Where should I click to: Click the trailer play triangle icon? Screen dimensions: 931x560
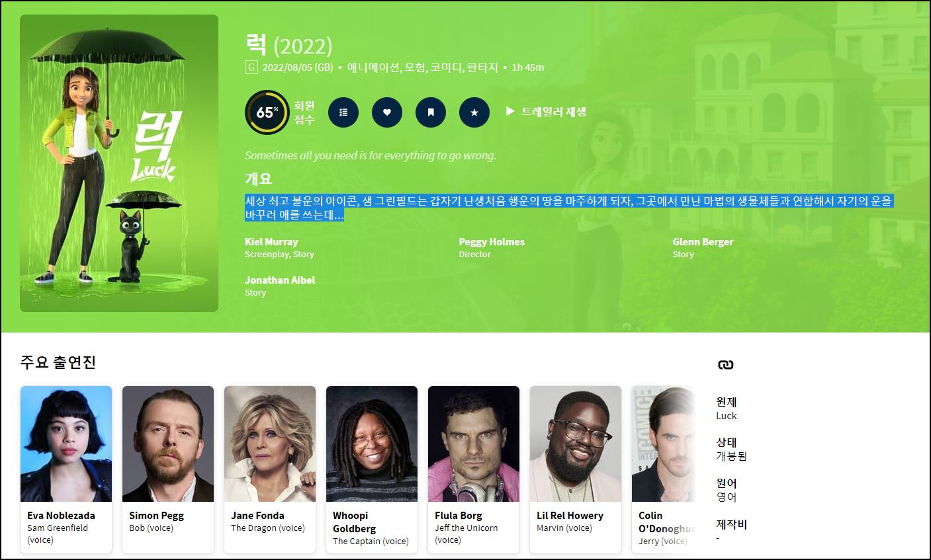click(510, 111)
